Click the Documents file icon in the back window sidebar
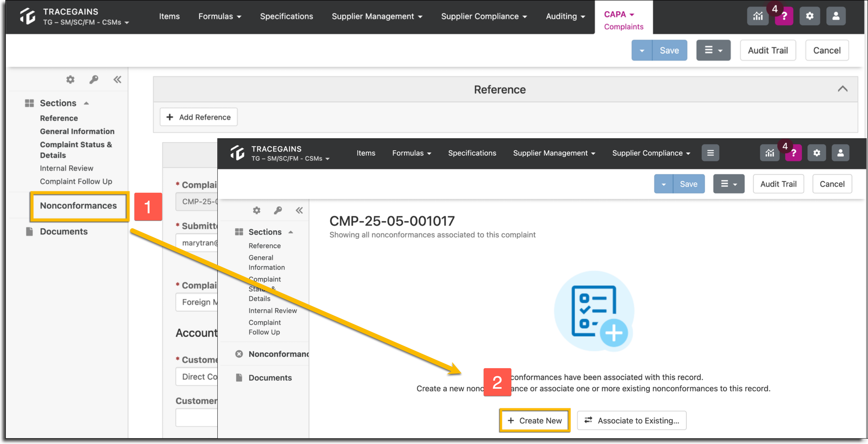This screenshot has height=444, width=868. (29, 232)
